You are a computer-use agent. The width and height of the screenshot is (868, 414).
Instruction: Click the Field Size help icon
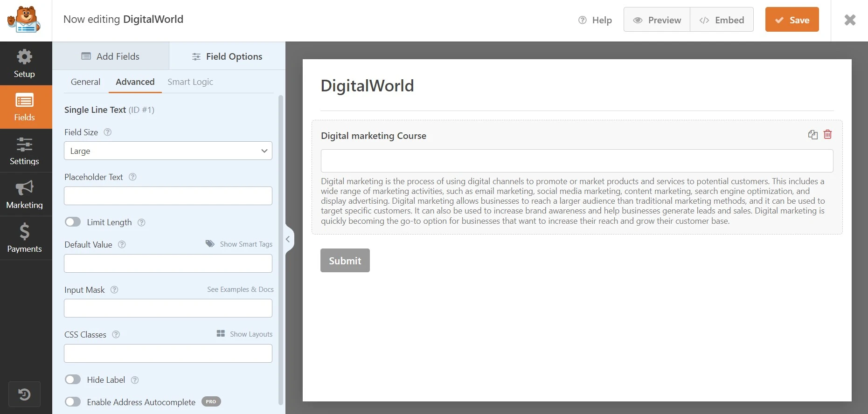point(108,132)
